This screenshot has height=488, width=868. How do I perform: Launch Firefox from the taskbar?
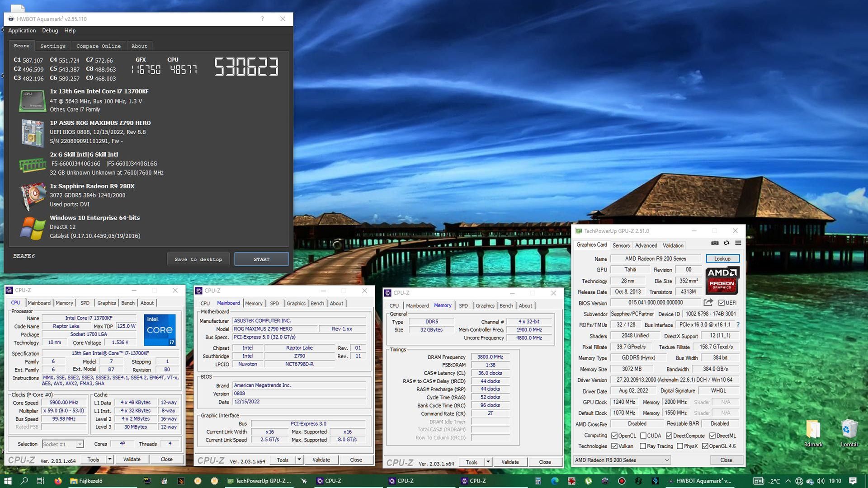pos(58,481)
